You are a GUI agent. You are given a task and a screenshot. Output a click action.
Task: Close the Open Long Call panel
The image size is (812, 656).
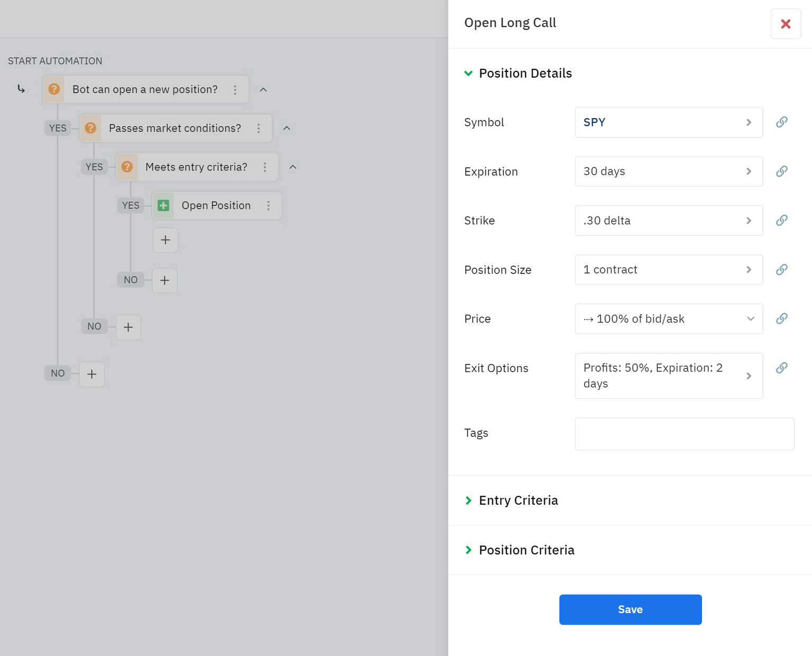pyautogui.click(x=786, y=24)
